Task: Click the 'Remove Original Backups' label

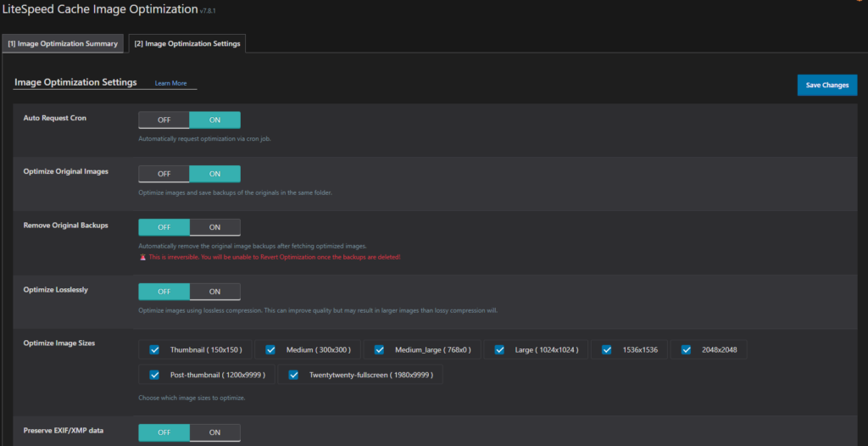Action: tap(65, 226)
